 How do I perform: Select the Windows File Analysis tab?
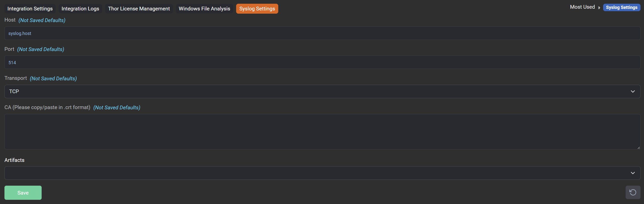[x=204, y=9]
